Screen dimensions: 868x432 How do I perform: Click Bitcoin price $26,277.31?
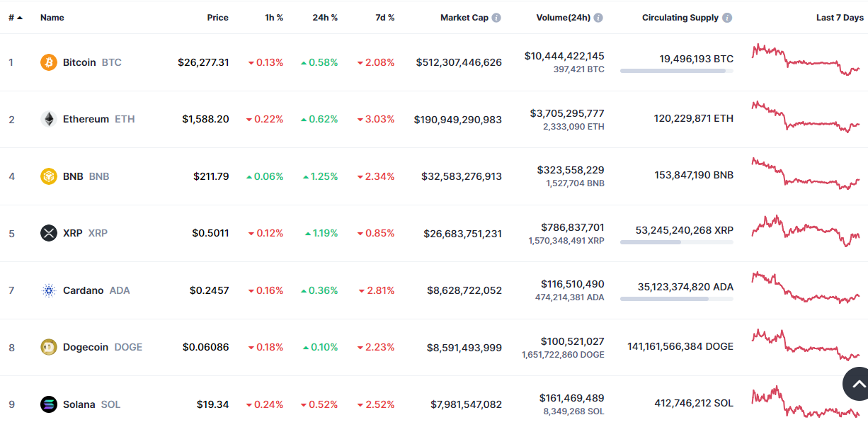point(203,62)
